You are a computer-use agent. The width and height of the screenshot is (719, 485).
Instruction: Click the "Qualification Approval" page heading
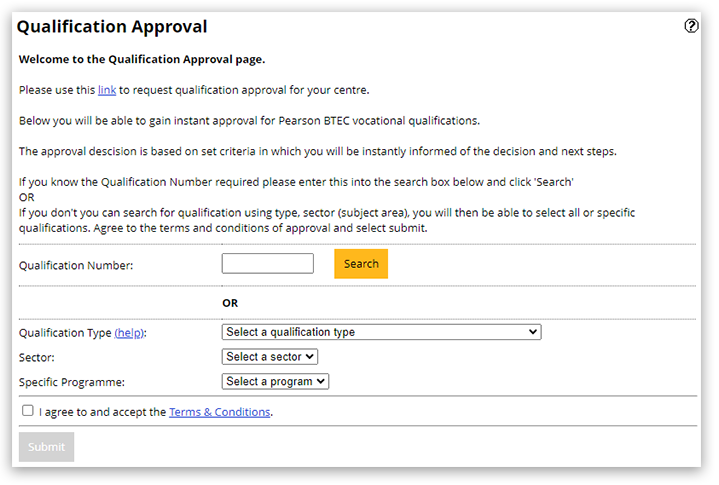[112, 27]
